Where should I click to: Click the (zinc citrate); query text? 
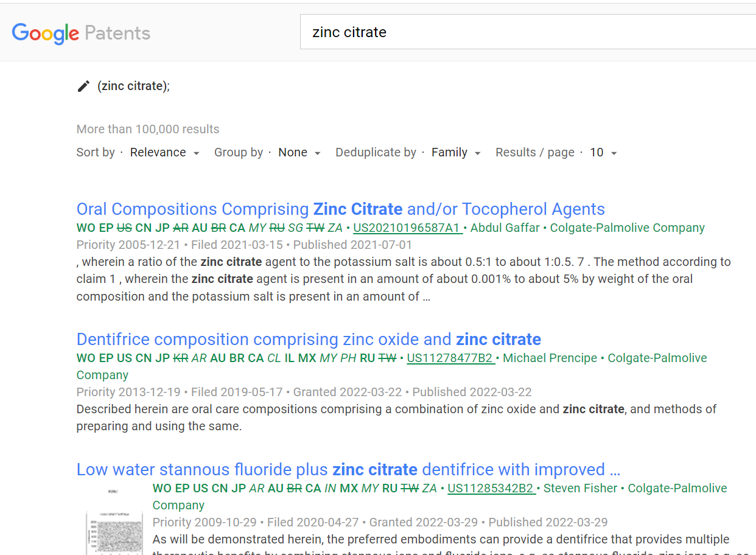[133, 86]
